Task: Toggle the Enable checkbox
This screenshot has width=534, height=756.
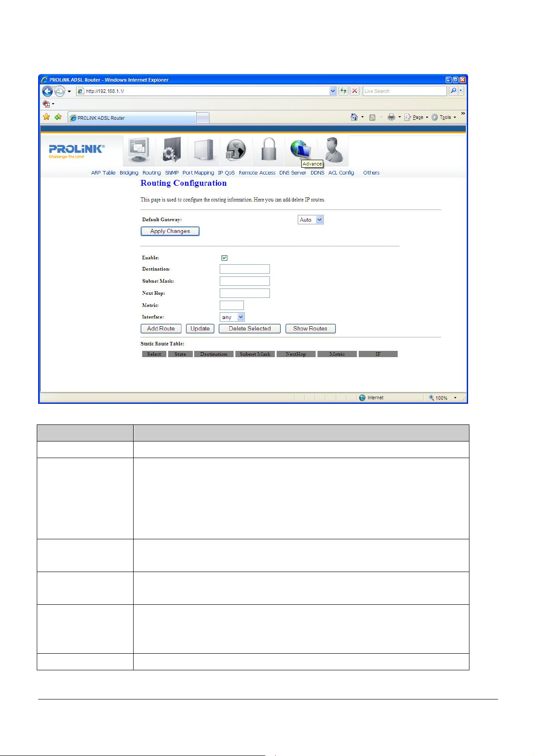Action: tap(224, 258)
